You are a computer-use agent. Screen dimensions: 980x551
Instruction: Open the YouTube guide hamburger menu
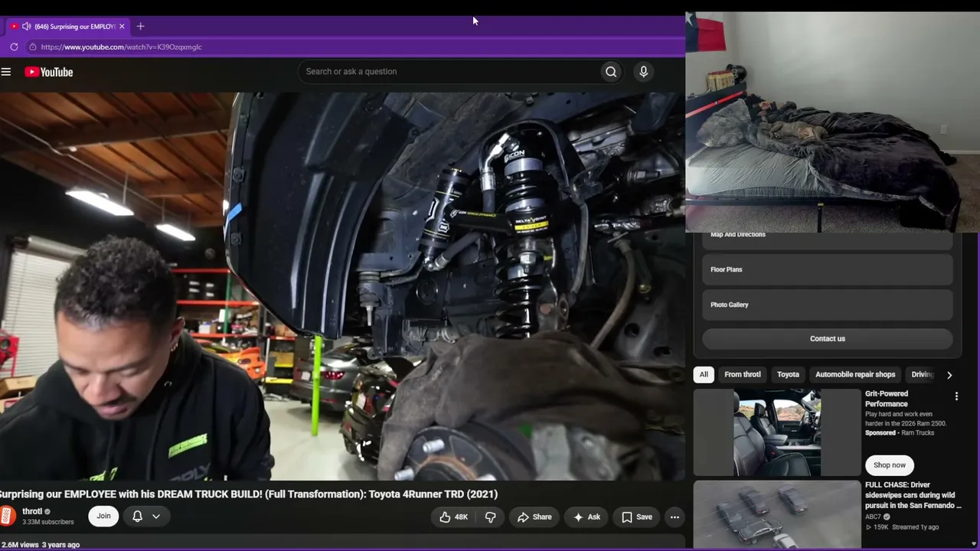point(6,72)
